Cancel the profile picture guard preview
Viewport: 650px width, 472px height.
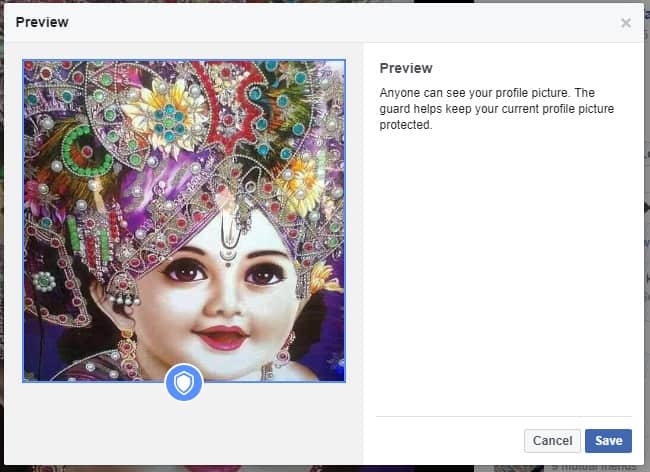point(552,441)
